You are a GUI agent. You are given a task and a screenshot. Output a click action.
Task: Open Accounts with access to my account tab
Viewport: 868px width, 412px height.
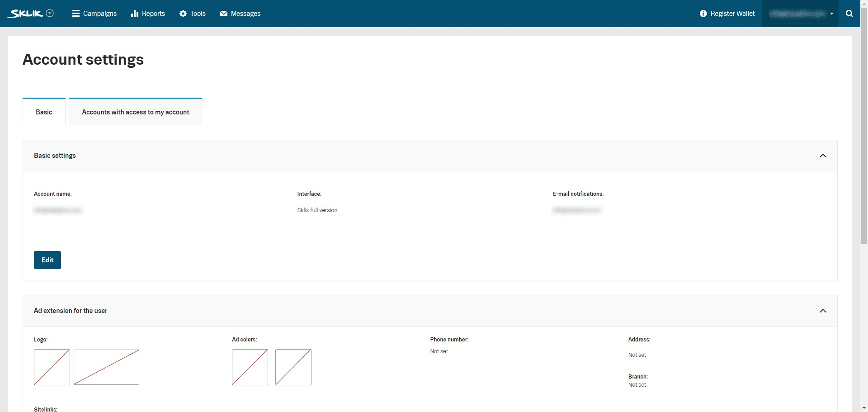click(135, 112)
